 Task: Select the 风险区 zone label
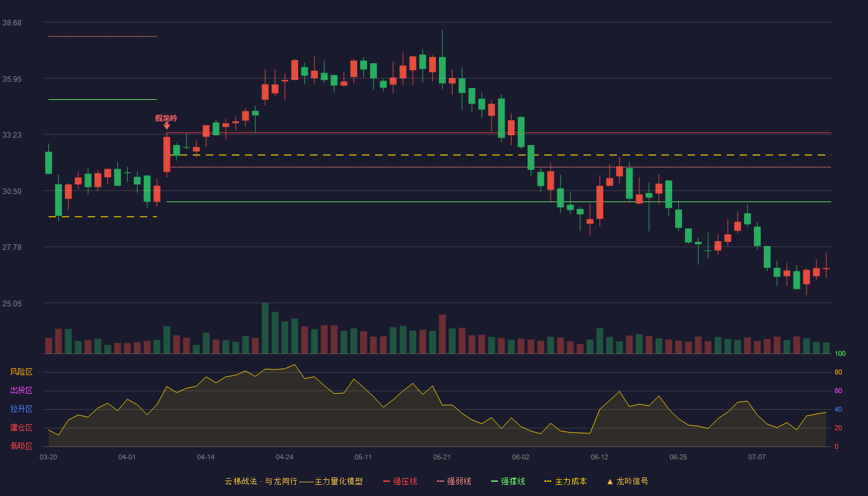coord(21,372)
